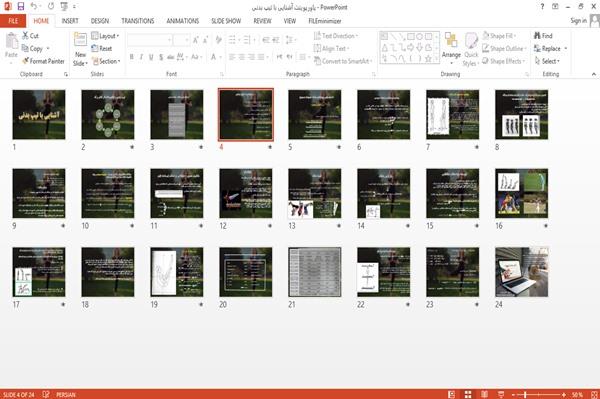This screenshot has height=399, width=600.
Task: Click the Redo icon in quick access toolbar
Action: tap(51, 6)
